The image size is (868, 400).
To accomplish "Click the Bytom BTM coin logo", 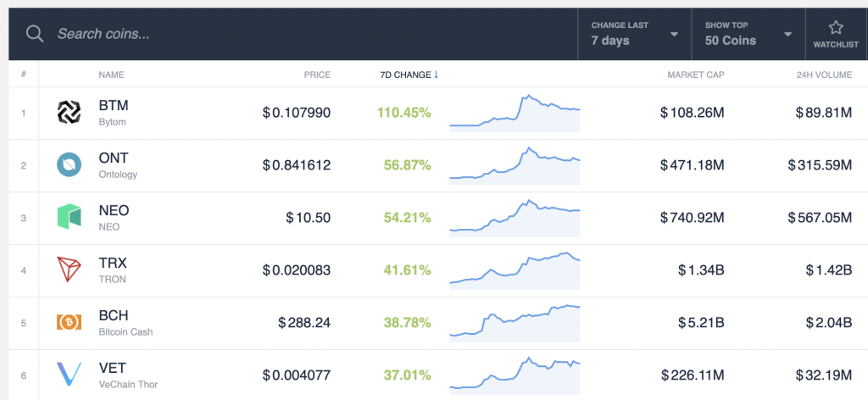I will 70,113.
